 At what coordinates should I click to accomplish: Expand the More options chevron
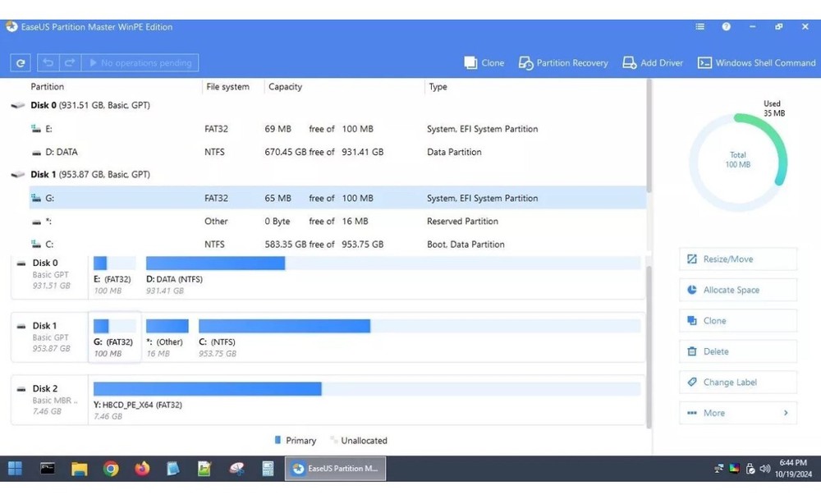pyautogui.click(x=785, y=413)
